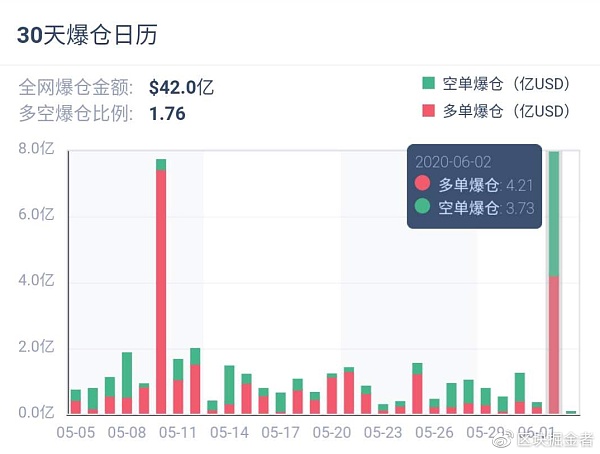Click the red dot in the tooltip
Screen dimensions: 600x454
coord(423,183)
